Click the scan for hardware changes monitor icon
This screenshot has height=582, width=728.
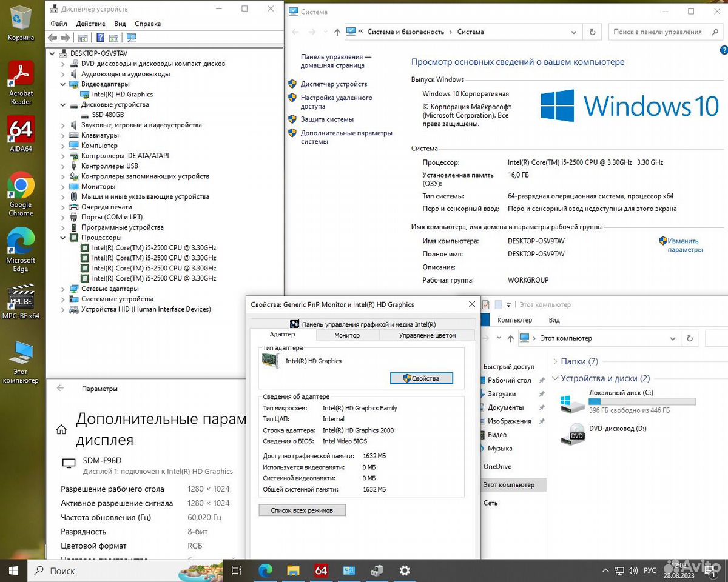(131, 38)
